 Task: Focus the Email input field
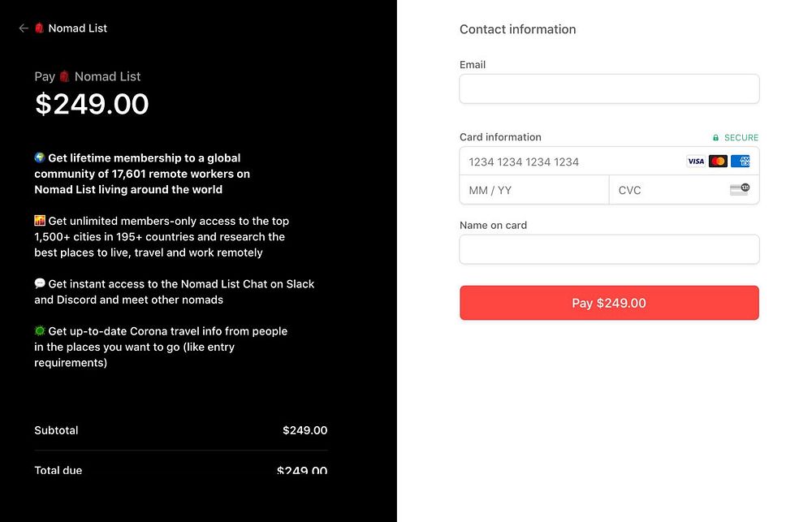point(609,89)
